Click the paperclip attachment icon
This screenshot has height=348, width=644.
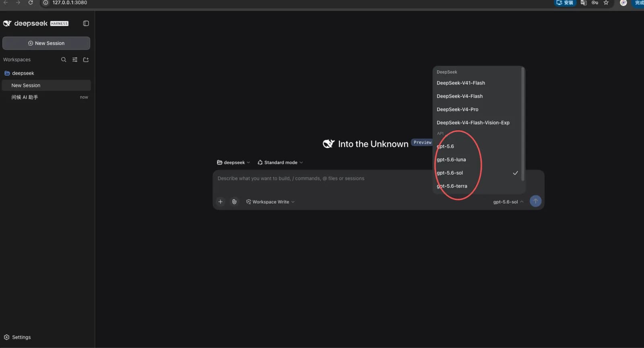[234, 202]
